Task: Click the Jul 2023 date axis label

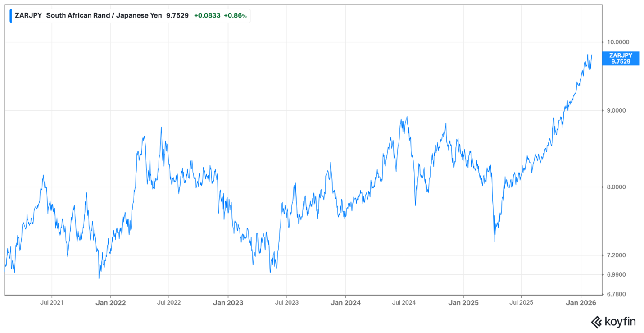Action: [286, 302]
